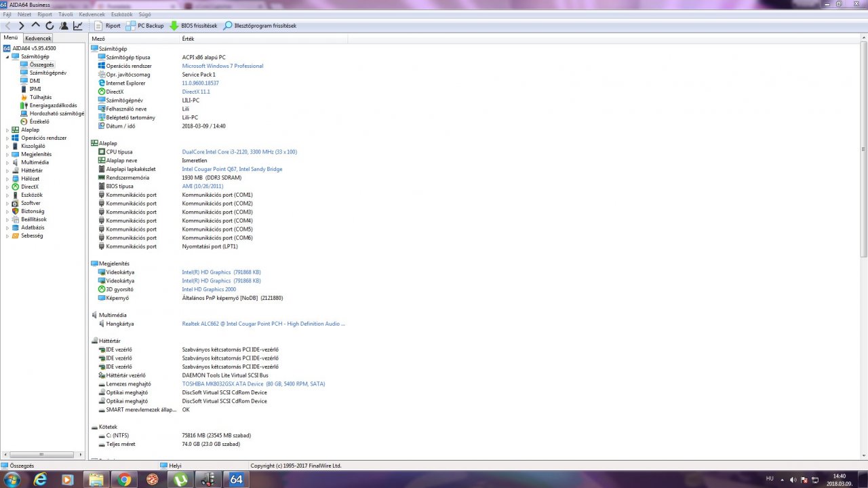Click the Riport toolbar button
The height and width of the screenshot is (488, 868).
coord(107,26)
